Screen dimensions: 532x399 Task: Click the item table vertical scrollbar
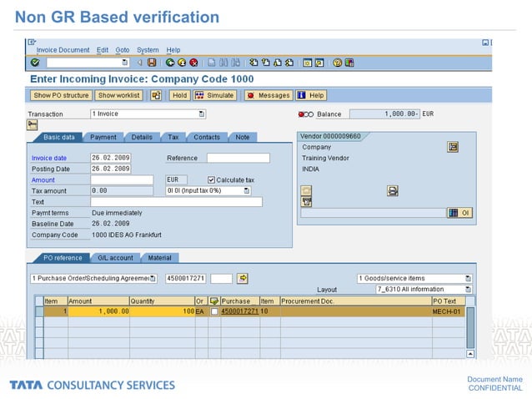click(x=470, y=328)
